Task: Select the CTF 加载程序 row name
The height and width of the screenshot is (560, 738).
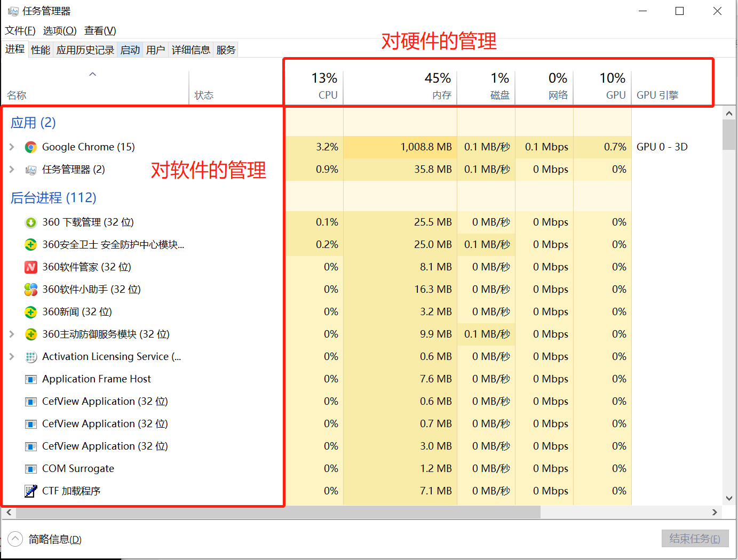Action: click(x=71, y=491)
